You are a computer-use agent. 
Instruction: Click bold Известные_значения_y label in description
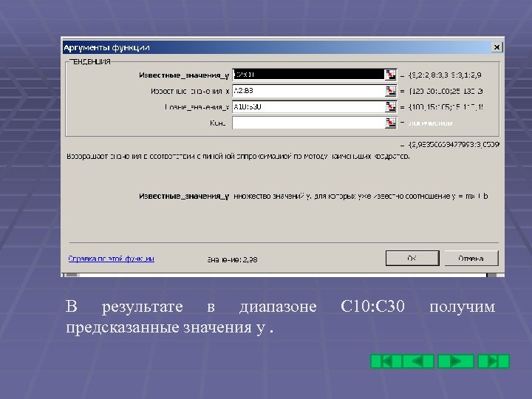pos(184,197)
